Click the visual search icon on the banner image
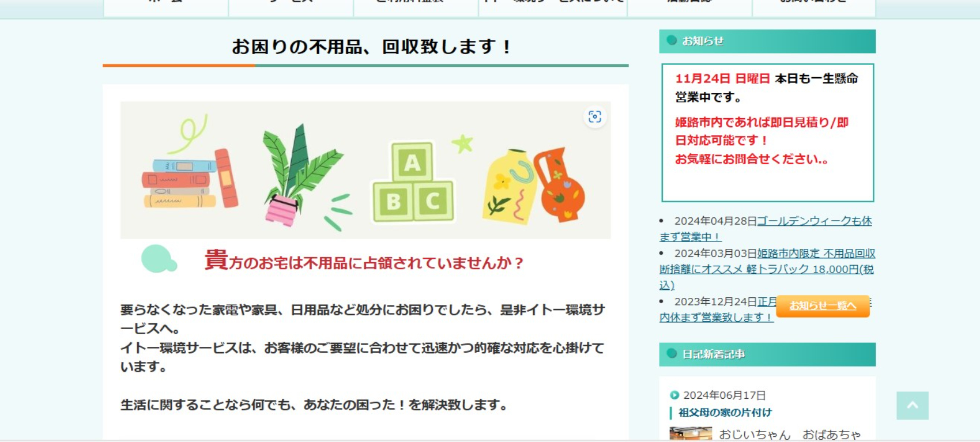 [595, 117]
